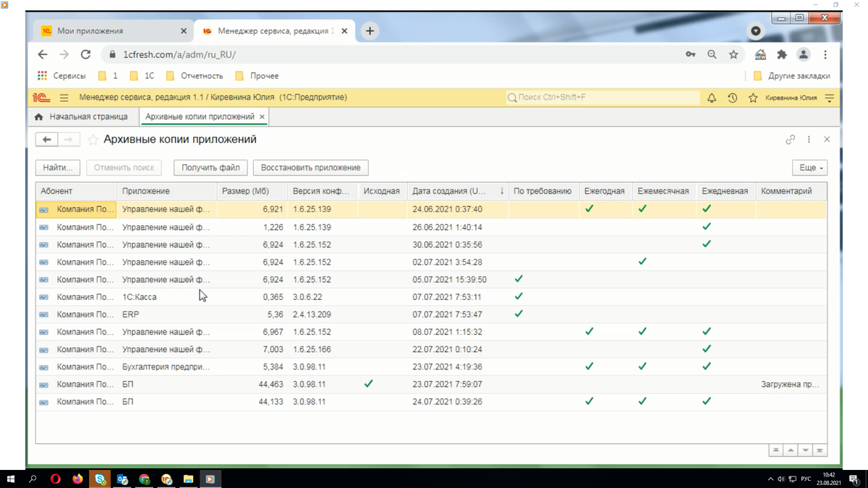Switch to Мои приложения browser tab
The image size is (868, 488).
coord(112,31)
